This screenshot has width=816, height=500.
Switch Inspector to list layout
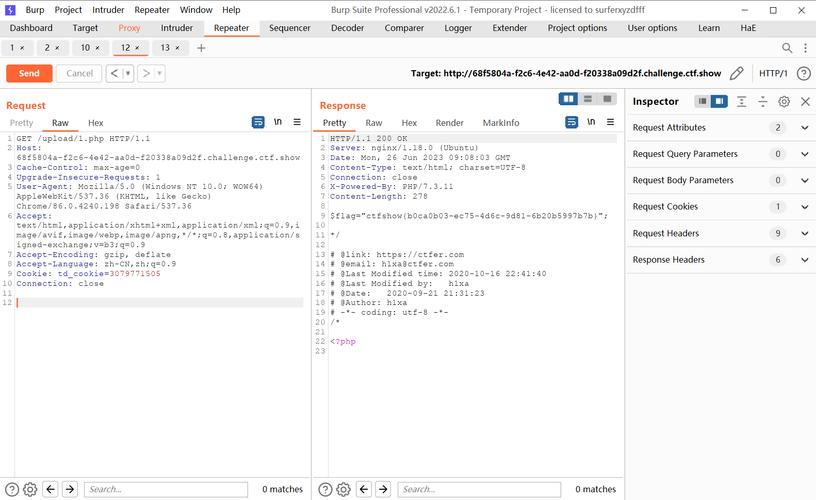tap(702, 101)
